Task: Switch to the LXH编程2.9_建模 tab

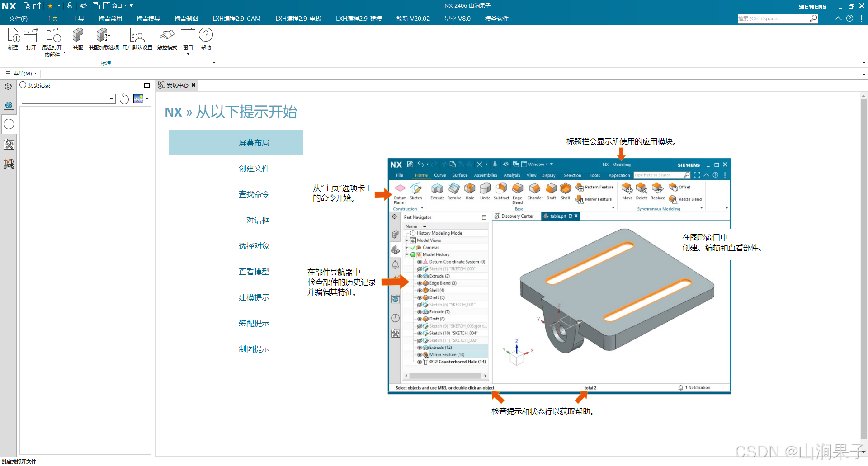Action: click(359, 19)
